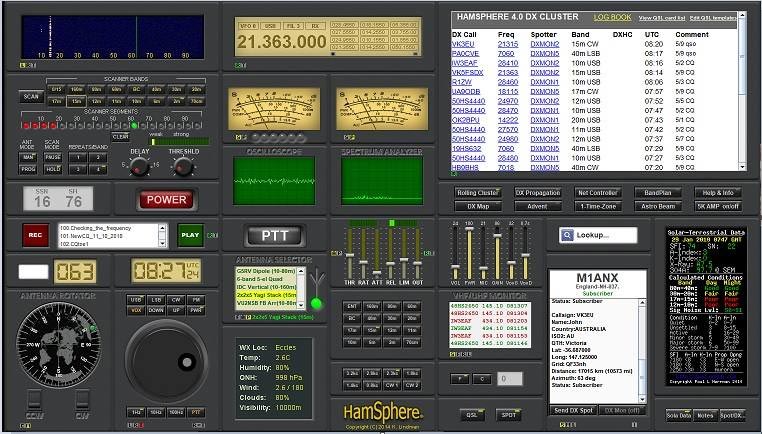This screenshot has width=762, height=434.
Task: Open the DX Propagation view
Action: (537, 192)
